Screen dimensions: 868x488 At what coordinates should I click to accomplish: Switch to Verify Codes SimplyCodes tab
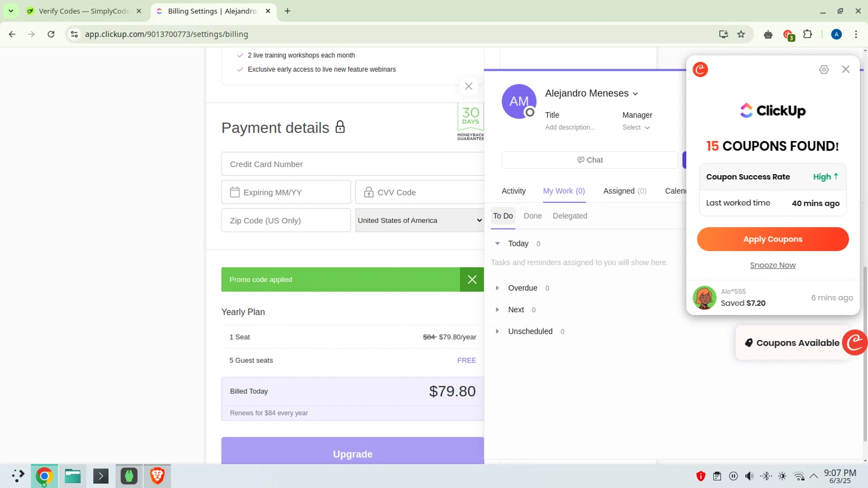(84, 11)
